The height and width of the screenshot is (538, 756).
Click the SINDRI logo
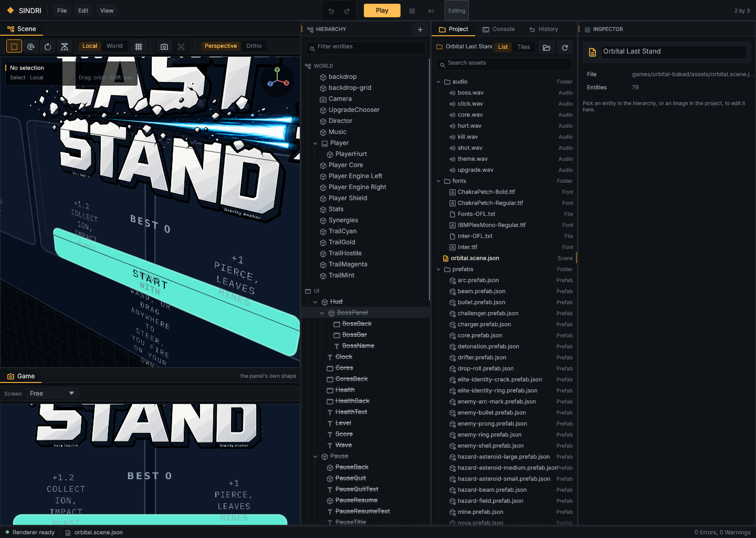point(24,11)
